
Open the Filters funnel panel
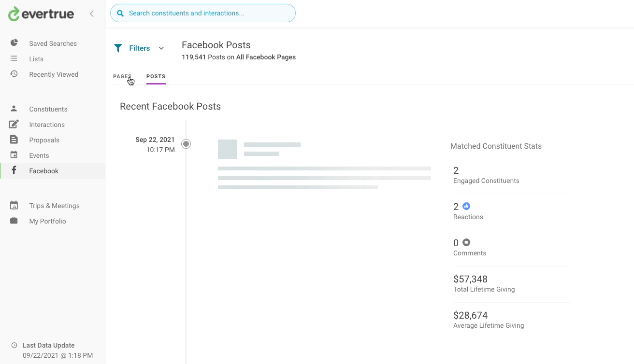[118, 48]
